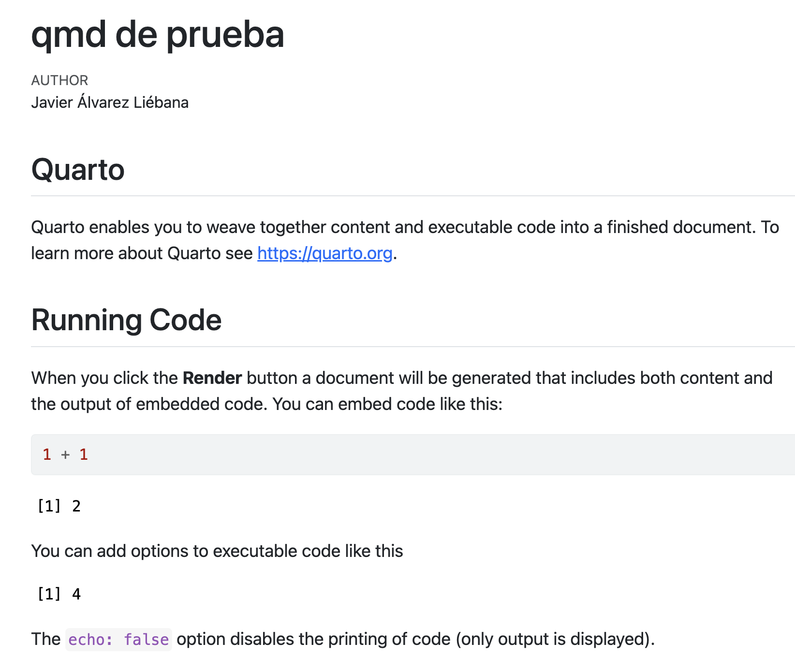Click the text "option disables the printing of code"
Viewport: 795px width, 672px height.
click(313, 639)
